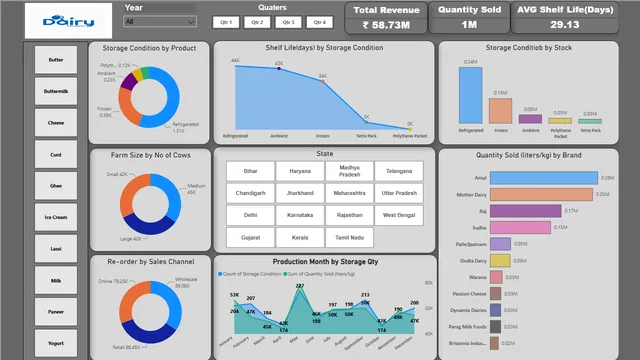Click the Re-order by Sales Channel title

[151, 262]
